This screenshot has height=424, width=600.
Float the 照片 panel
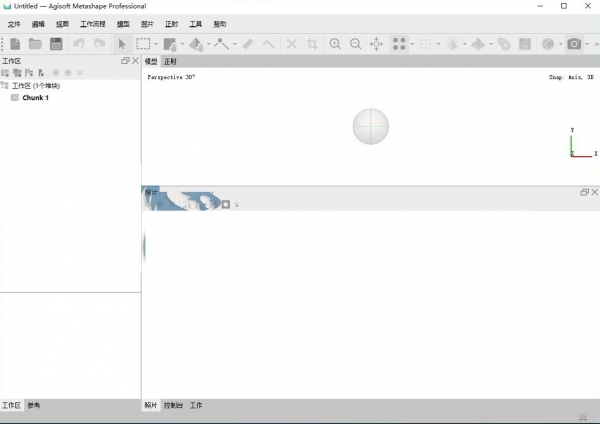tap(584, 192)
